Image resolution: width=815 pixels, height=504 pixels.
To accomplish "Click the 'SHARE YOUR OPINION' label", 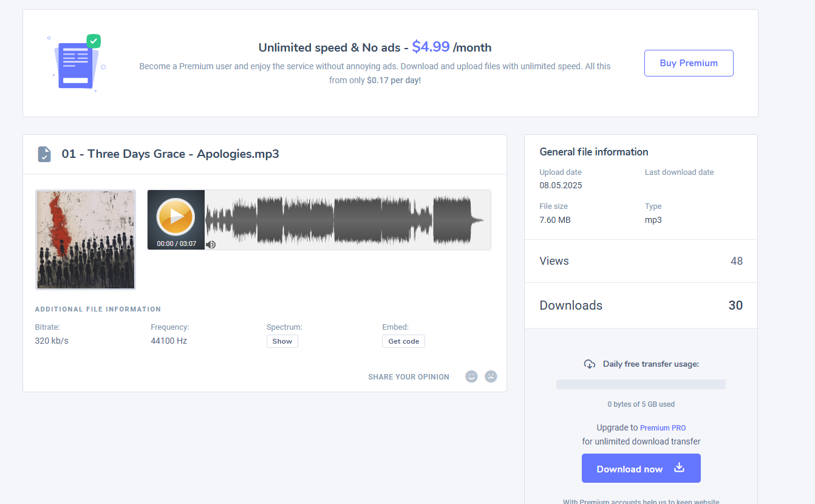I will tap(409, 377).
